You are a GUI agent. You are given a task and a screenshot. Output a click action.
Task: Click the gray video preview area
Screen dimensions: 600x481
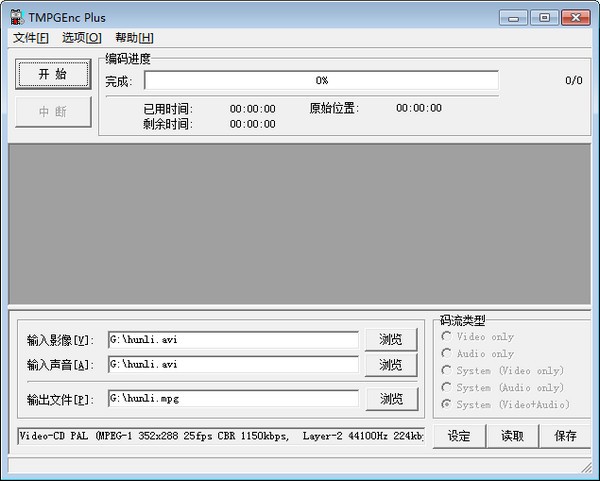tap(300, 224)
